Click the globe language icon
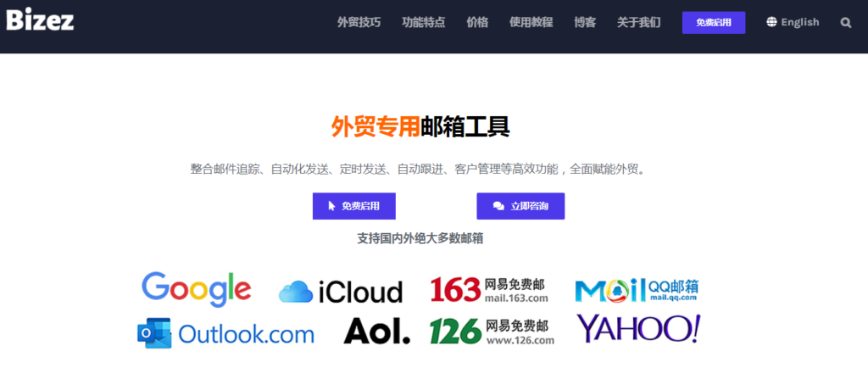The image size is (868, 390). pyautogui.click(x=771, y=22)
